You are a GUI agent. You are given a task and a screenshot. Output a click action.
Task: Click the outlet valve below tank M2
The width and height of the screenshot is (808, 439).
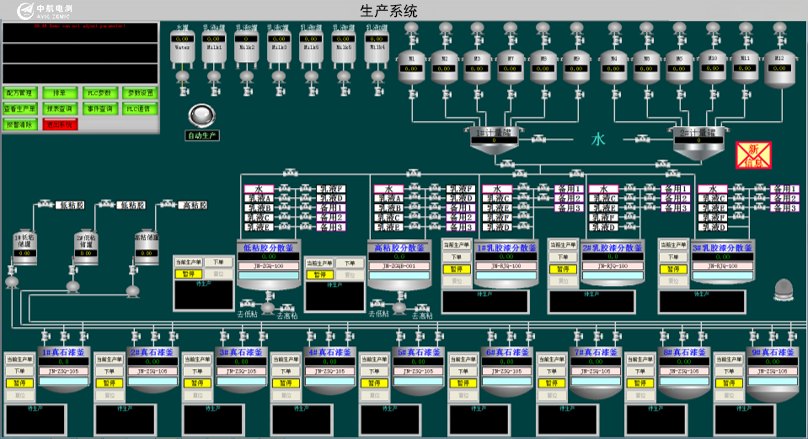445,94
